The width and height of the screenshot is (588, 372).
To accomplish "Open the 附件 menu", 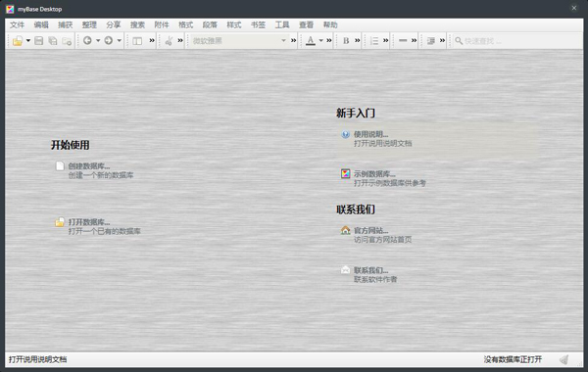I will point(162,24).
